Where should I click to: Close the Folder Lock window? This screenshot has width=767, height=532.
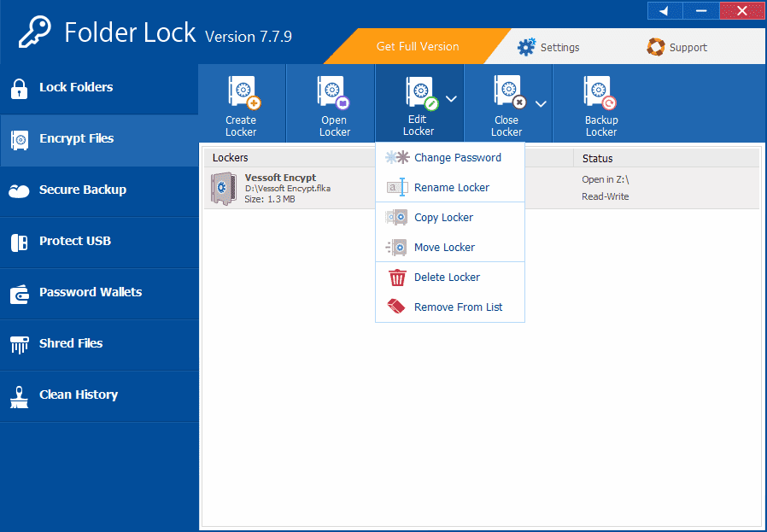[x=741, y=11]
